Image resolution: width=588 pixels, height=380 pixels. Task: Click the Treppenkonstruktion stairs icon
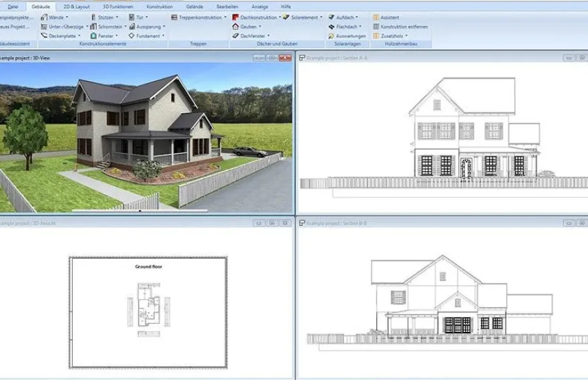[174, 17]
